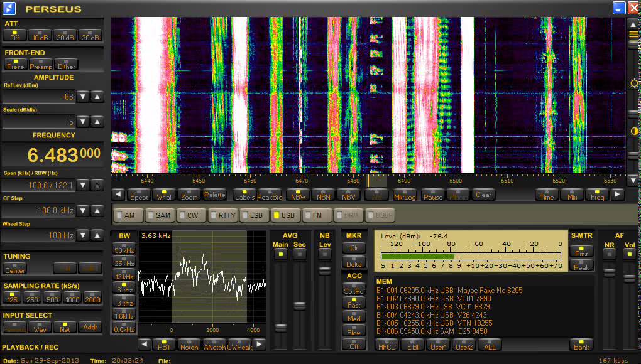Set the AGC to Fast

[354, 302]
